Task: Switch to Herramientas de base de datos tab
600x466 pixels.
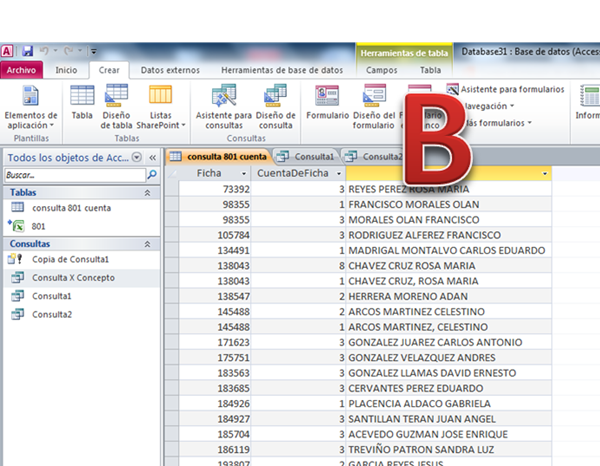Action: 282,70
